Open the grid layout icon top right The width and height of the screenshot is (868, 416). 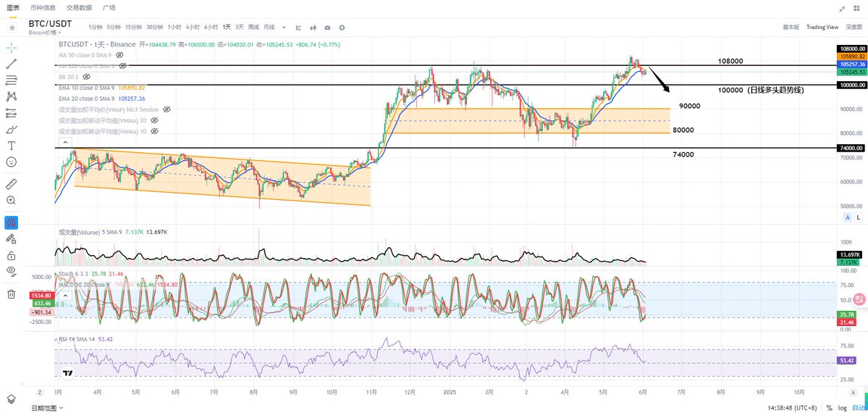[858, 8]
